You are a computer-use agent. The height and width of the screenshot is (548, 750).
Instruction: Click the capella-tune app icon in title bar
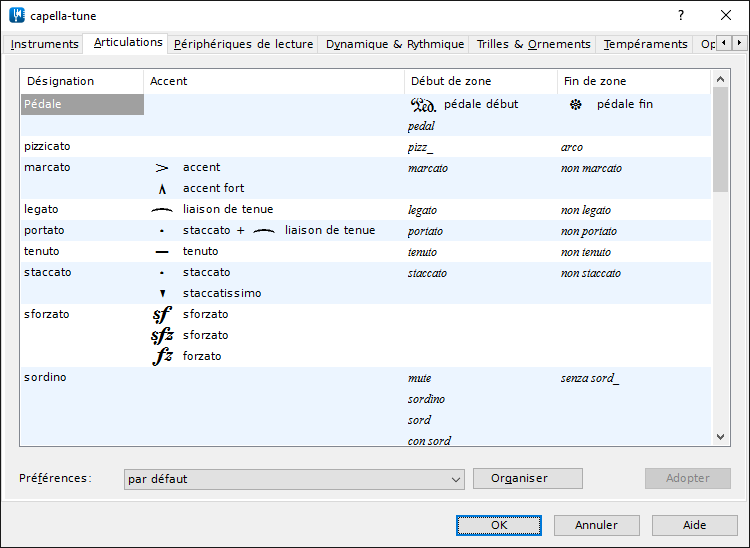point(17,15)
